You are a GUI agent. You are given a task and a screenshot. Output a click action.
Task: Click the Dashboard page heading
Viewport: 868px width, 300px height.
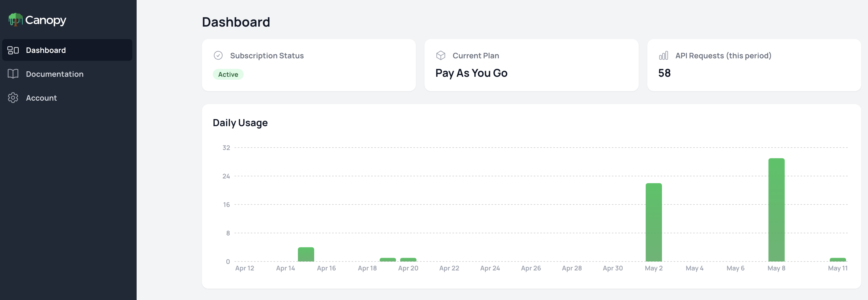tap(236, 22)
